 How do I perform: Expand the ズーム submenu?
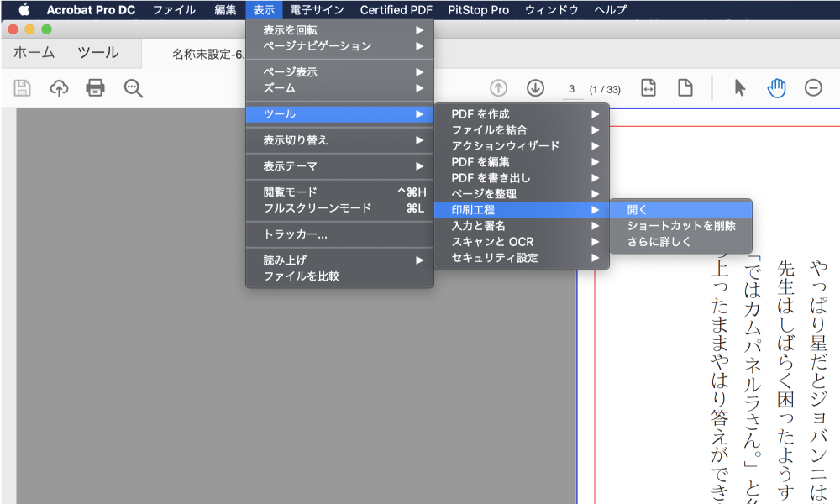339,88
